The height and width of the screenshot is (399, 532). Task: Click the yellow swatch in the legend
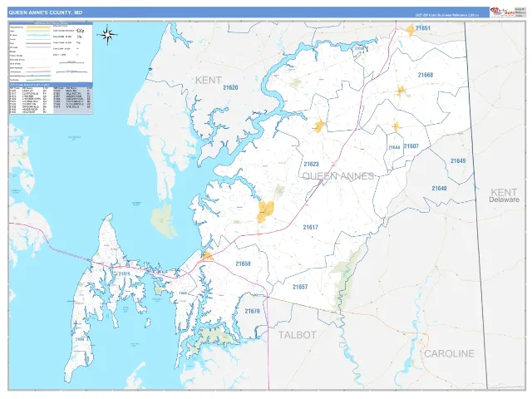click(x=38, y=27)
